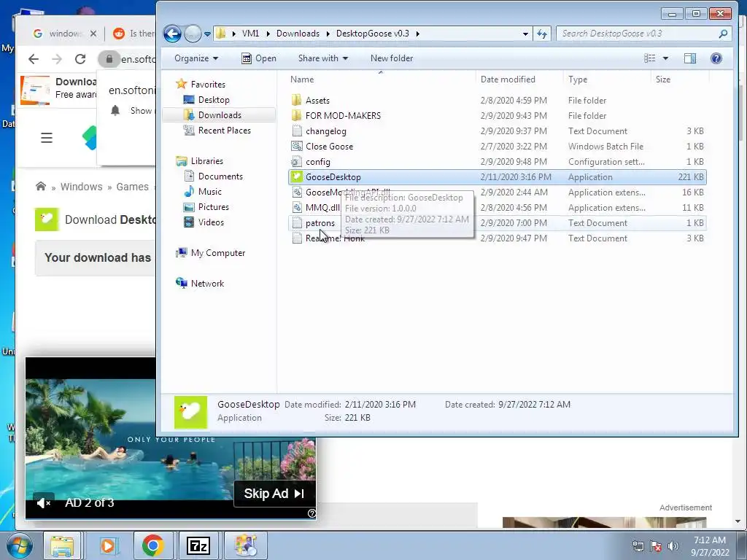This screenshot has width=747, height=560.
Task: Open 7-Zip from the taskbar
Action: (198, 545)
